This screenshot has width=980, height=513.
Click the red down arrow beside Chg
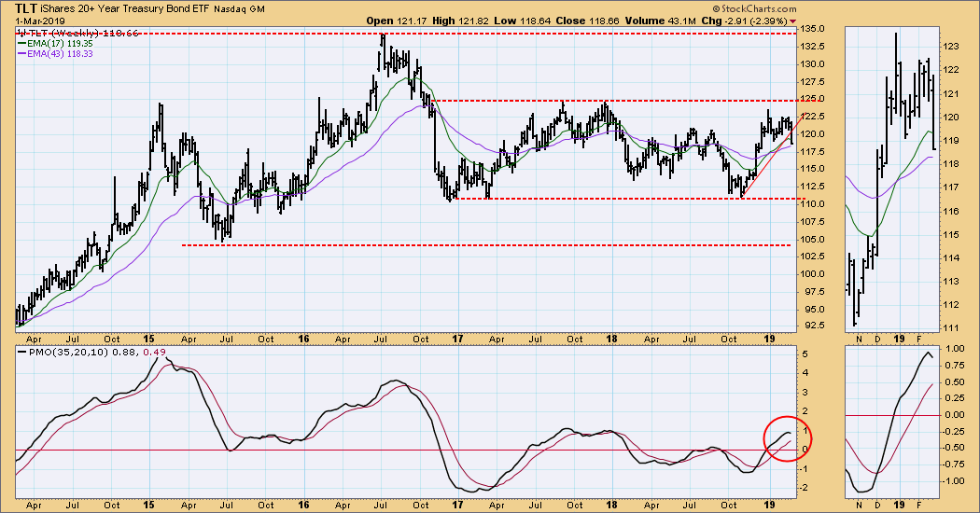[793, 21]
